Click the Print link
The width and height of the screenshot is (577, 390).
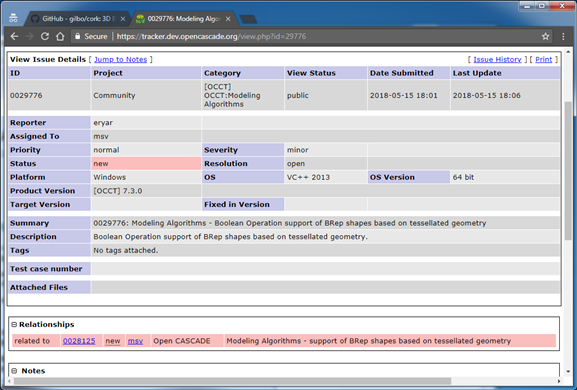pyautogui.click(x=544, y=60)
